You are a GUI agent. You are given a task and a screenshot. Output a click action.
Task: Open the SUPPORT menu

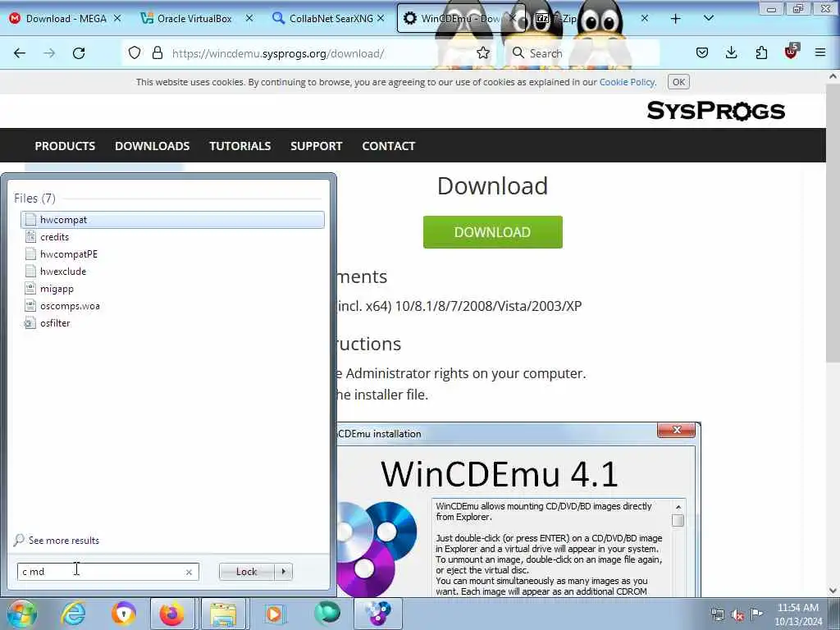(316, 146)
